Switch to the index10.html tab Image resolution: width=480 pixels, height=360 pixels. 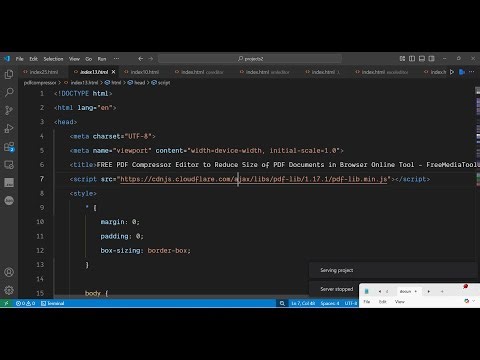pos(144,72)
